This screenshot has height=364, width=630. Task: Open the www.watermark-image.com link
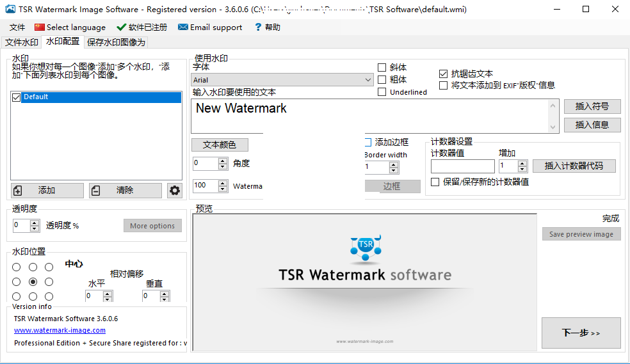(60, 330)
